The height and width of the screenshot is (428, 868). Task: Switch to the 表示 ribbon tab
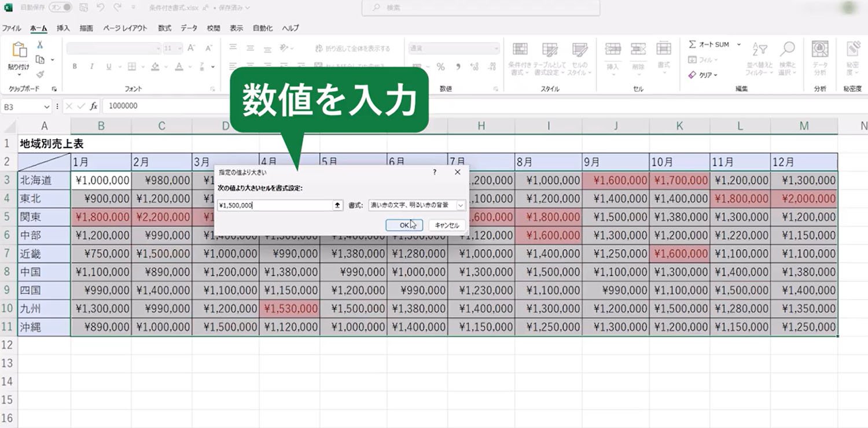tap(236, 28)
